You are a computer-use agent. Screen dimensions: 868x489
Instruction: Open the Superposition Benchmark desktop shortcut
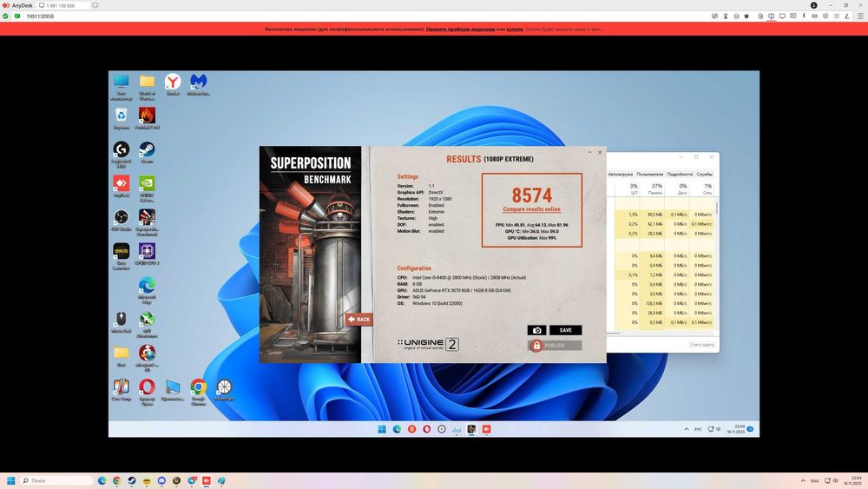click(147, 222)
